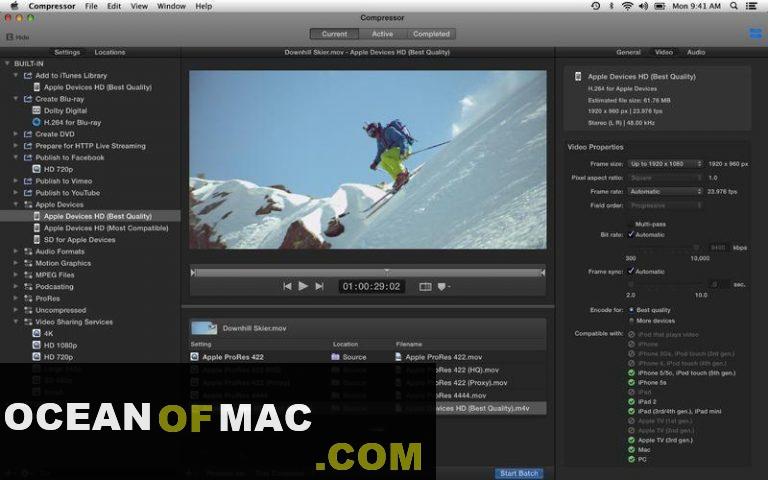The height and width of the screenshot is (480, 768).
Task: Click Apple Devices icon in inspector header
Action: pyautogui.click(x=578, y=76)
